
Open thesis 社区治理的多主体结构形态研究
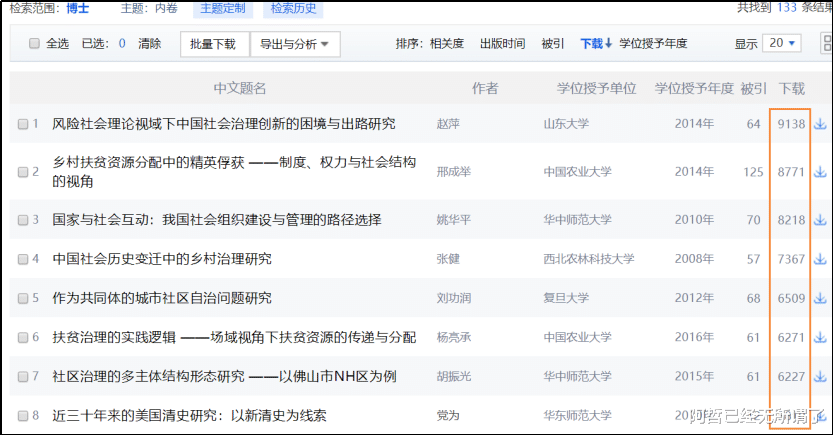(x=224, y=377)
